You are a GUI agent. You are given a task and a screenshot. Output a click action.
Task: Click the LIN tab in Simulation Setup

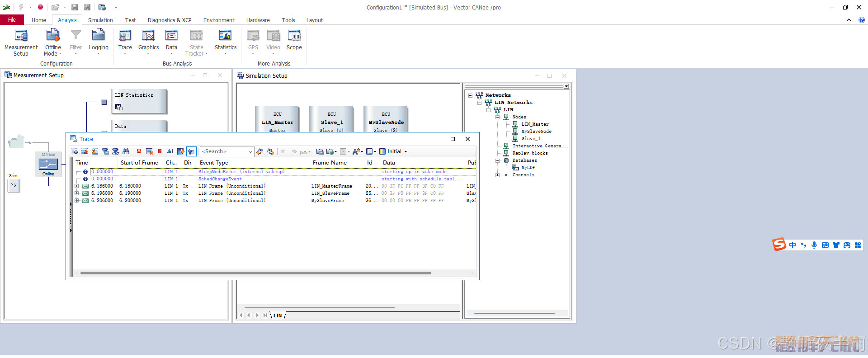pyautogui.click(x=278, y=316)
